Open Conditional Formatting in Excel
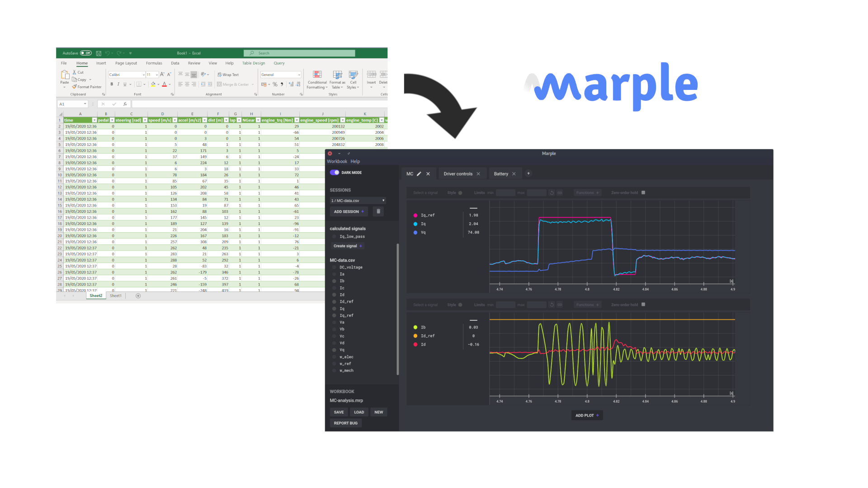The image size is (868, 488). (317, 80)
